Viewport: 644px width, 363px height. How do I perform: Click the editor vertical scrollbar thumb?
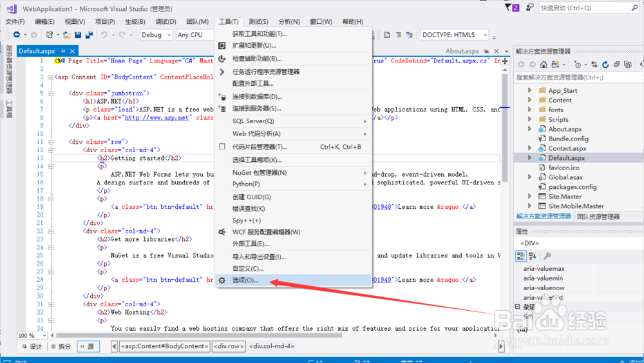click(505, 128)
